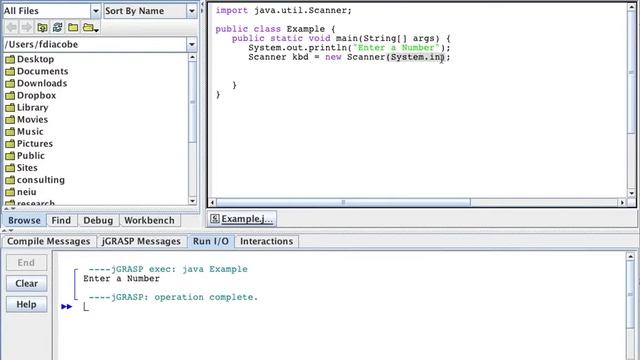Screen dimensions: 640x360
Task: Click file list scroll up arrow
Action: click(x=193, y=58)
